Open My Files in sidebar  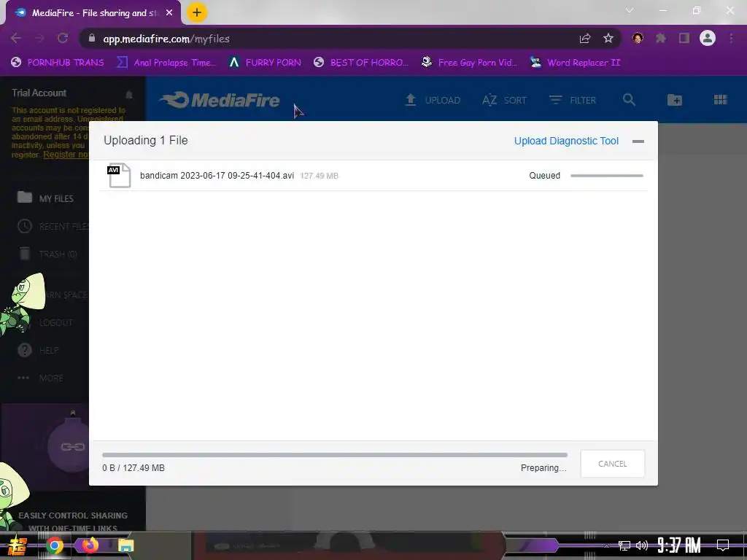pyautogui.click(x=45, y=198)
